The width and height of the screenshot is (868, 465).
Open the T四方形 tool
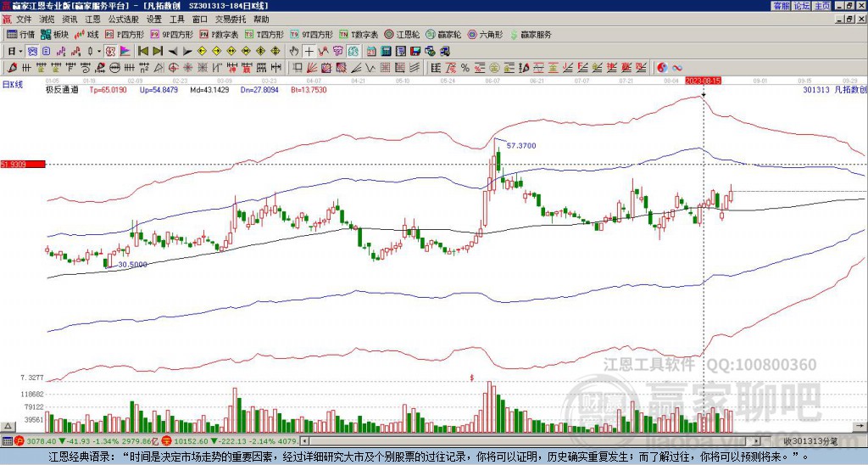tap(264, 34)
